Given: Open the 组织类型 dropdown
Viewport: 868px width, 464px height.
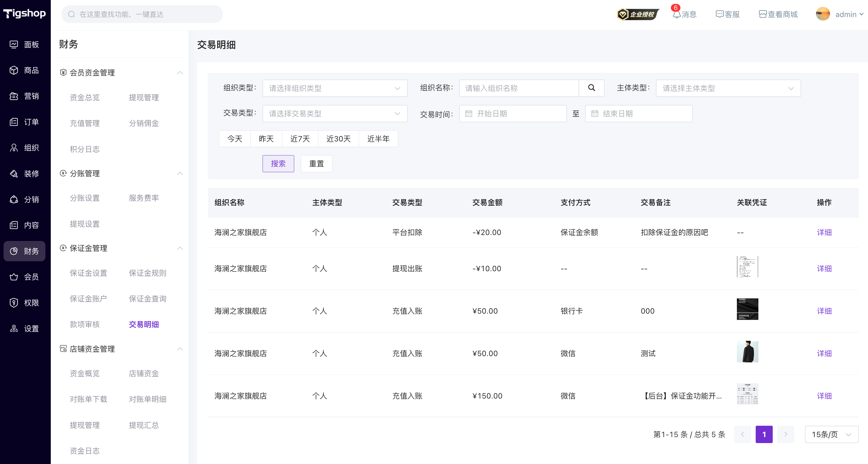Looking at the screenshot, I should [x=335, y=88].
